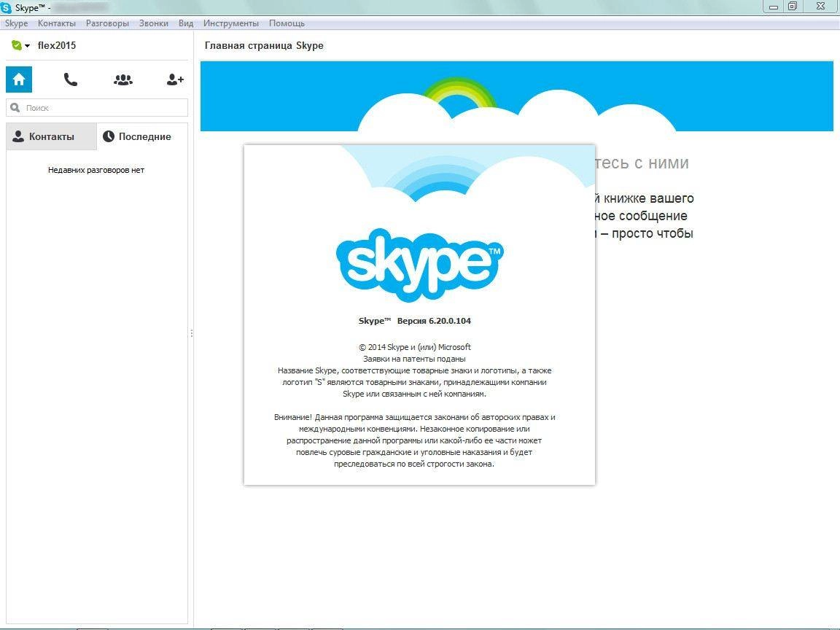Viewport: 840px width, 630px height.
Task: Click the search magnifier icon
Action: pyautogui.click(x=15, y=108)
